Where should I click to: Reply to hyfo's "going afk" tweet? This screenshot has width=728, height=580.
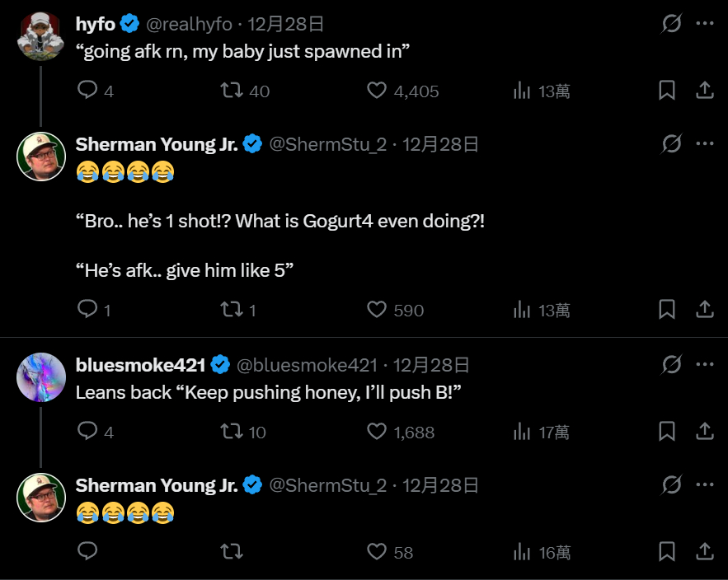[x=87, y=91]
